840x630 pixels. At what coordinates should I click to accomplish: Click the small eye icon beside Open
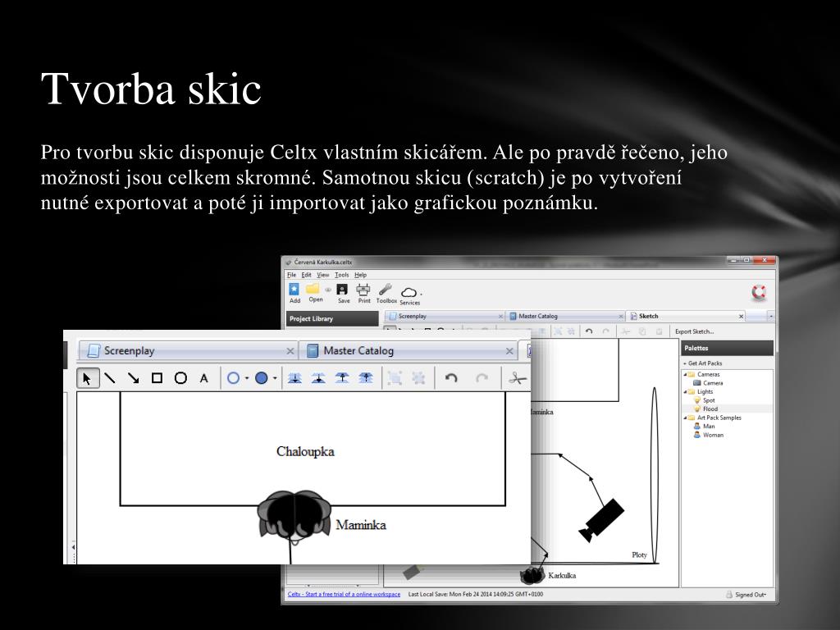pyautogui.click(x=328, y=290)
